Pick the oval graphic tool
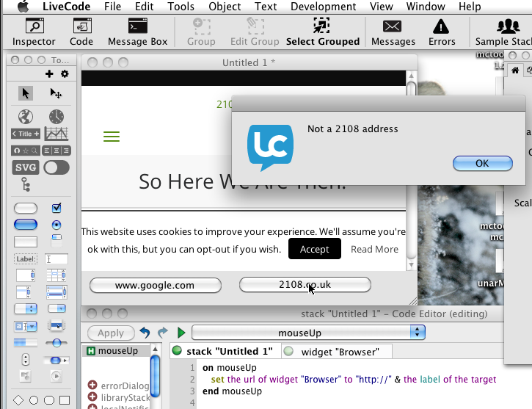Screen dimensions: 532x409 (34, 400)
